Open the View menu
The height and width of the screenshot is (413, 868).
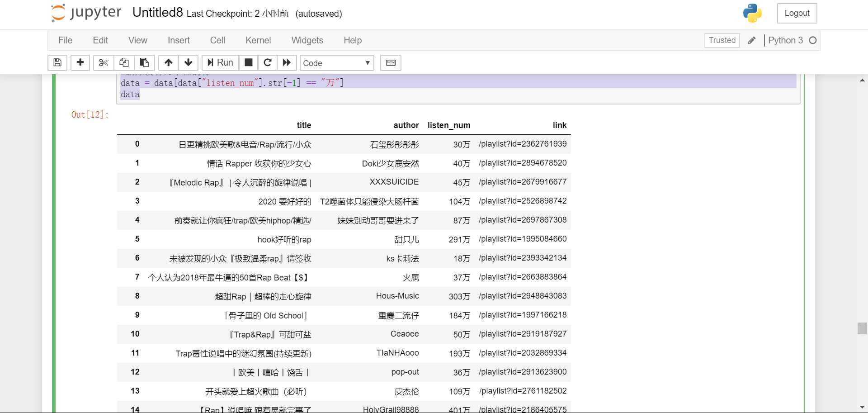tap(138, 40)
